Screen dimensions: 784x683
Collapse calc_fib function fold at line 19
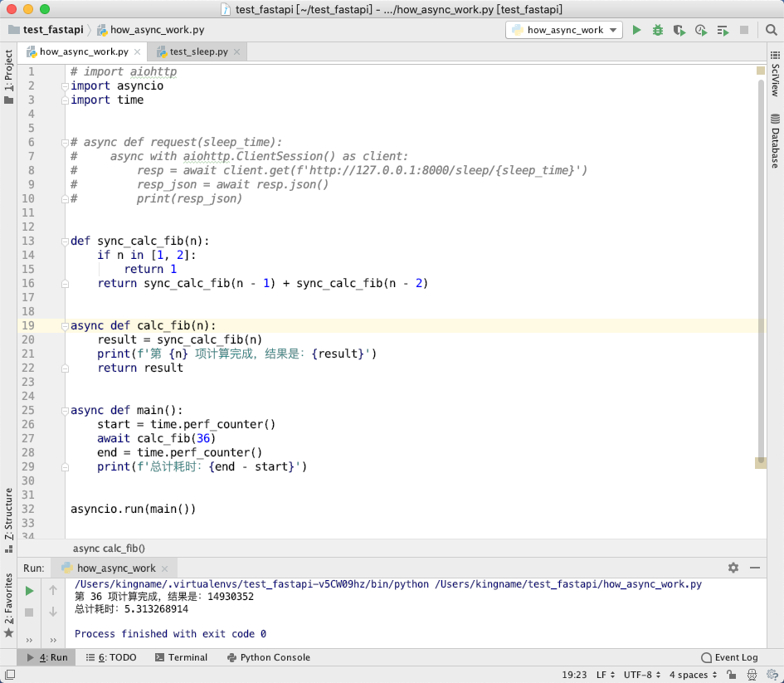coord(65,326)
